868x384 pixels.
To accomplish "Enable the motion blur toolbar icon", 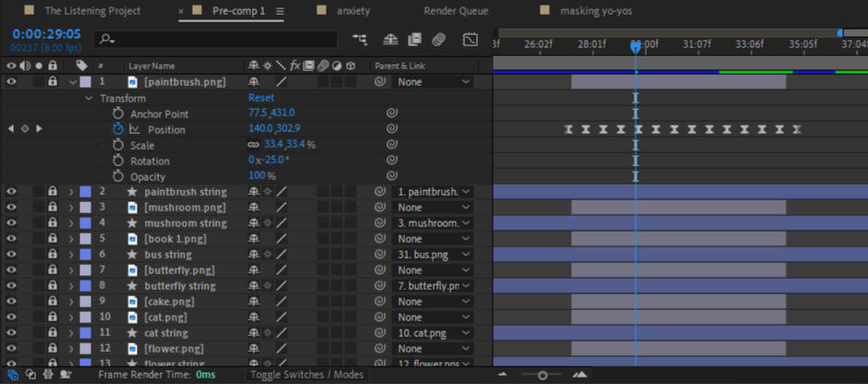I will [439, 40].
